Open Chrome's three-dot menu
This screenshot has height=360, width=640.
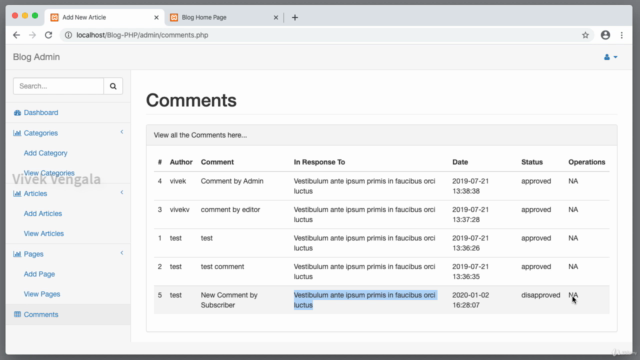point(622,35)
